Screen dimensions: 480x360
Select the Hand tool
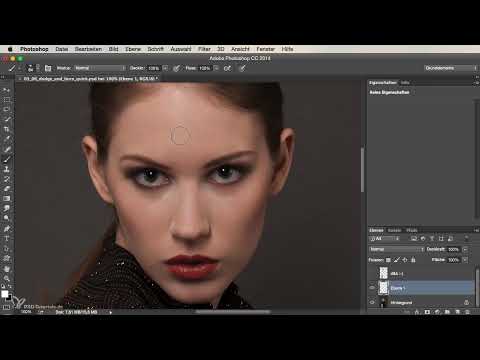6,269
